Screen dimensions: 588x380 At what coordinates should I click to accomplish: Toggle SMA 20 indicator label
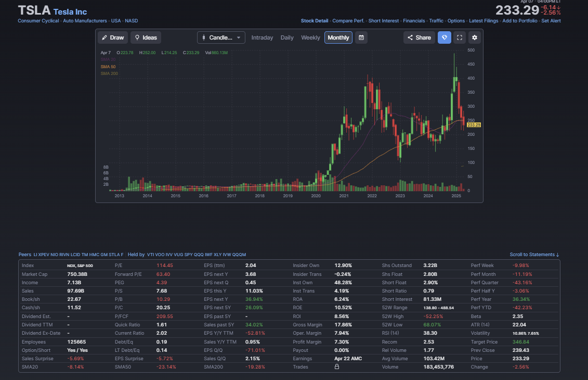108,59
